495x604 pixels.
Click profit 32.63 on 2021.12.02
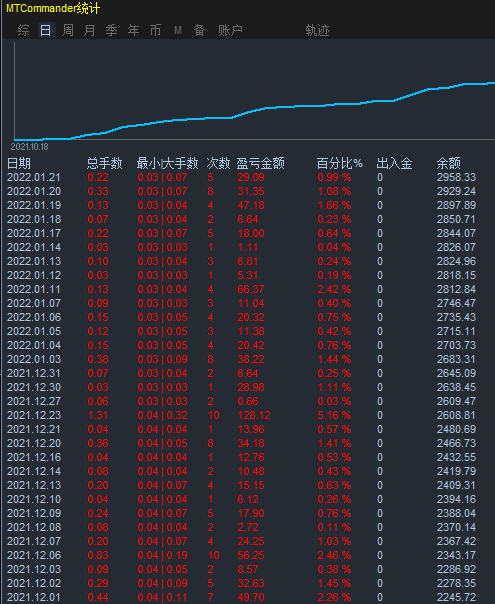[251, 583]
